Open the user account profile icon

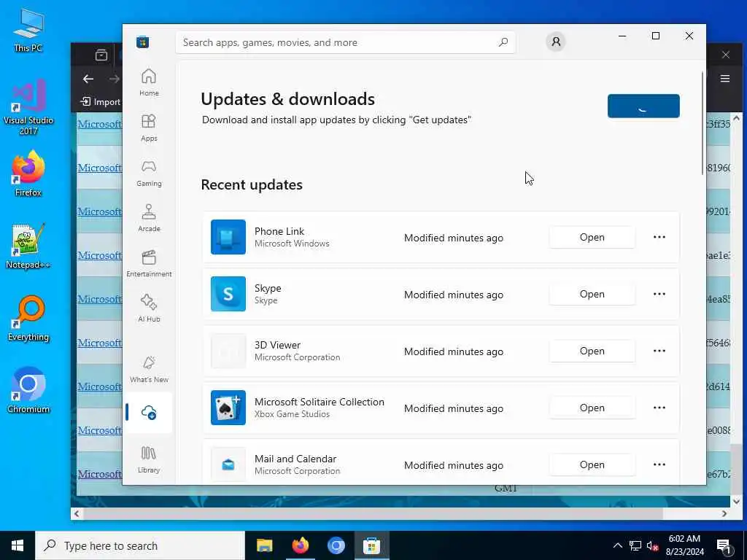click(555, 42)
